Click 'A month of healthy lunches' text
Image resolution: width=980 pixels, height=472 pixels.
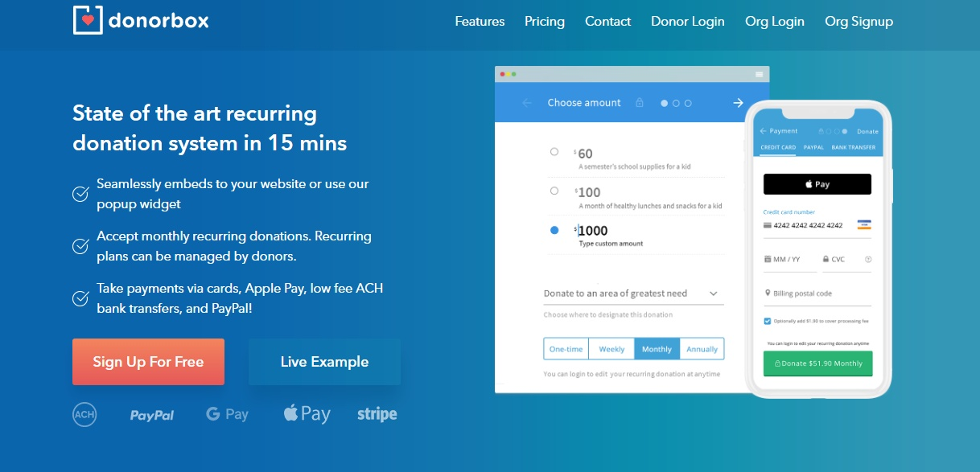(x=650, y=207)
